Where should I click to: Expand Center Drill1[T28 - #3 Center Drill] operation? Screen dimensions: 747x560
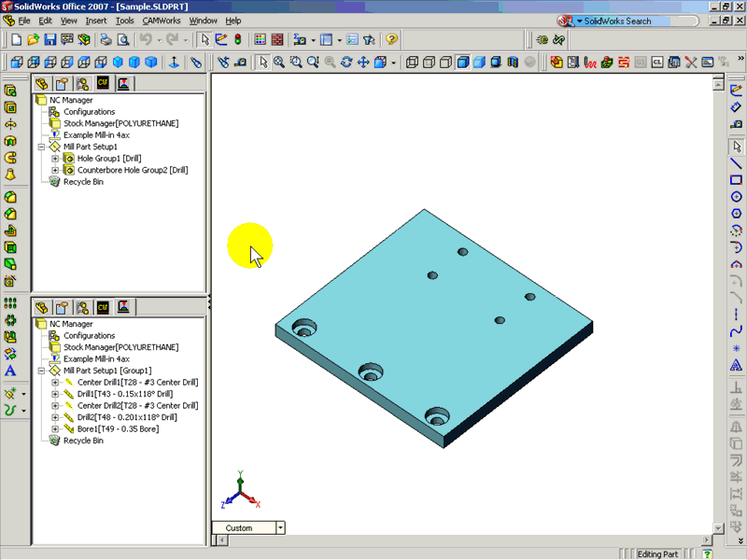(55, 383)
